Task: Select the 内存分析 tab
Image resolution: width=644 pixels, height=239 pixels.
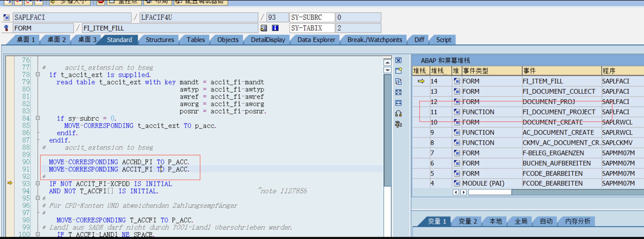Action: tap(577, 221)
